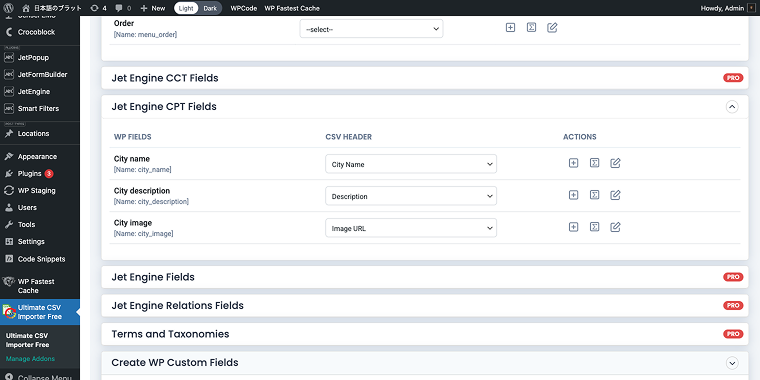This screenshot has height=380, width=760.
Task: Switch to Light mode
Action: tap(186, 8)
